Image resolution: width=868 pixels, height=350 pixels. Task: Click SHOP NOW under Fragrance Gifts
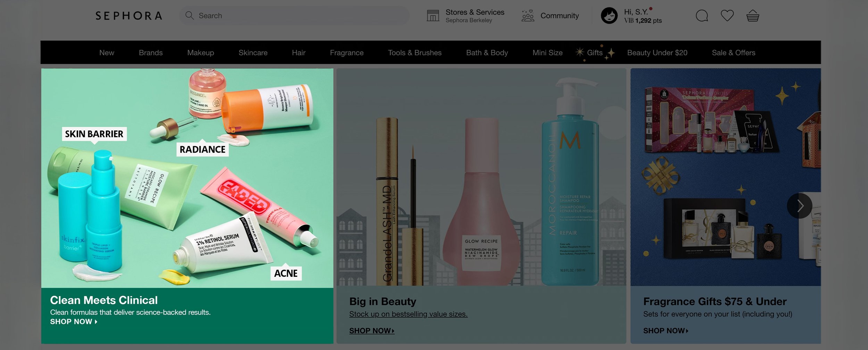point(666,331)
